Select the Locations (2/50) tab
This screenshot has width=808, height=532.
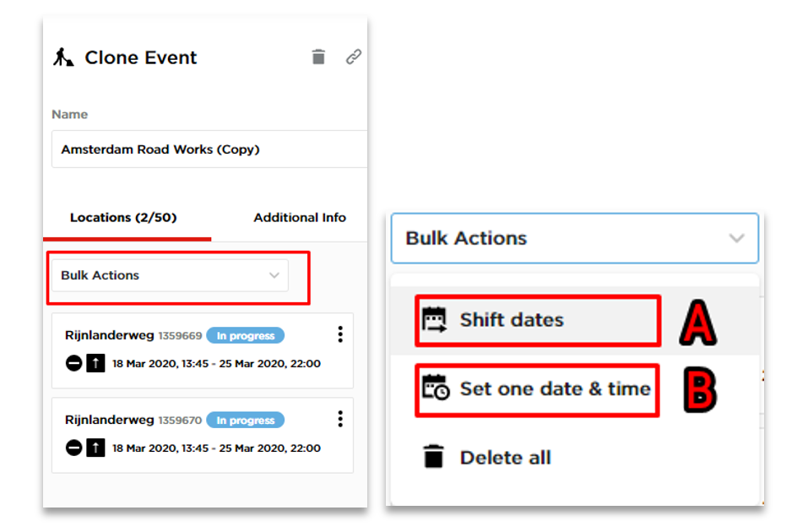tap(123, 218)
